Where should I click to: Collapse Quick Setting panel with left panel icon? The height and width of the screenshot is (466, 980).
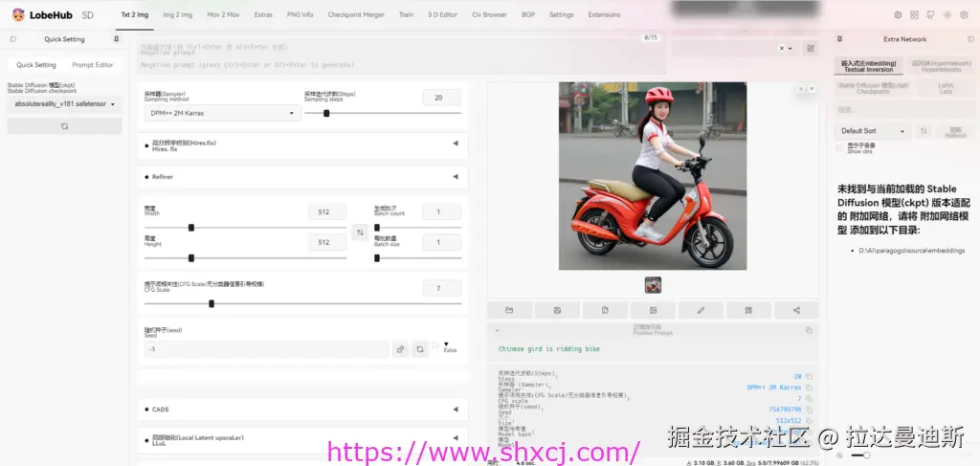click(13, 38)
